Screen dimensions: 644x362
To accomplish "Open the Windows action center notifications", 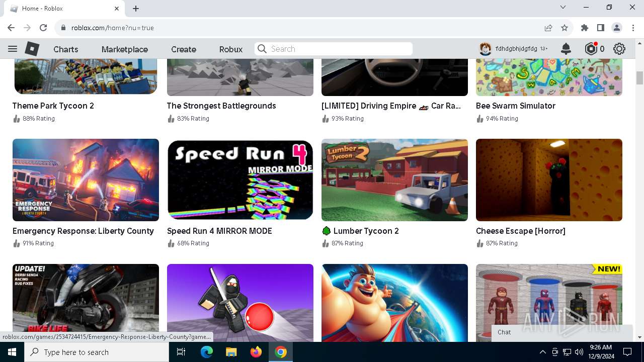I will pyautogui.click(x=627, y=352).
